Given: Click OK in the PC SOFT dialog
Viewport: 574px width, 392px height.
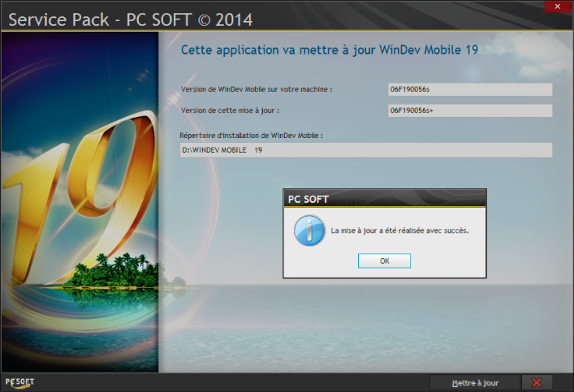Looking at the screenshot, I should click(x=384, y=261).
